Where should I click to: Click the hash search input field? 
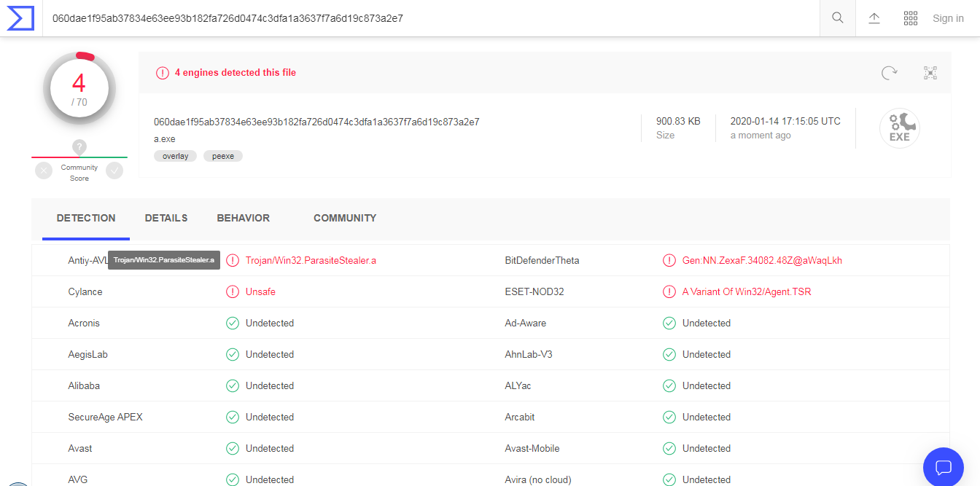click(x=430, y=18)
